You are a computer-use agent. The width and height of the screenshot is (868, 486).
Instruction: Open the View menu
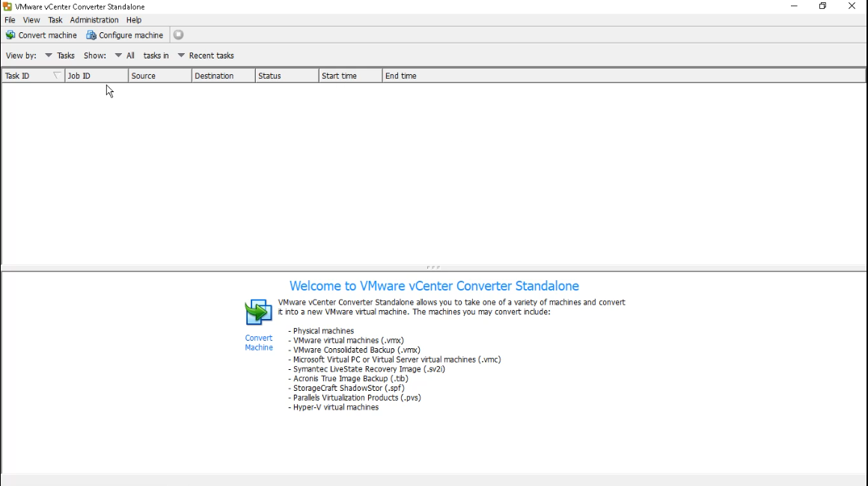(31, 20)
